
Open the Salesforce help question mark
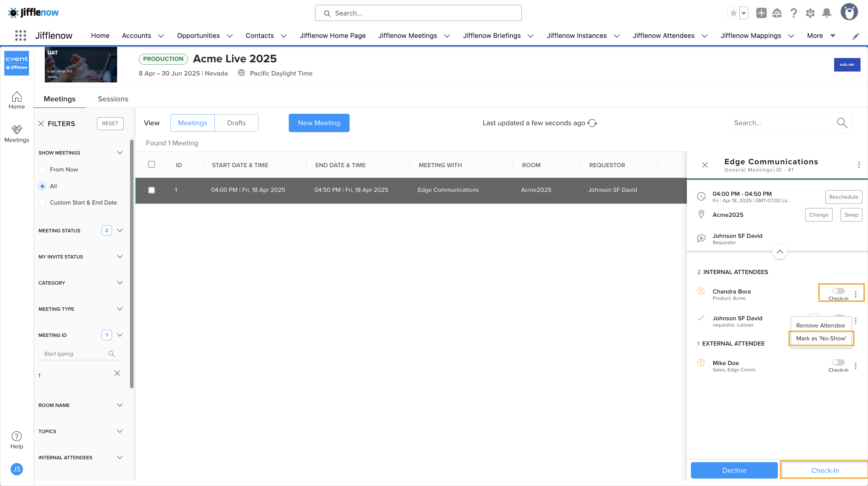click(794, 13)
